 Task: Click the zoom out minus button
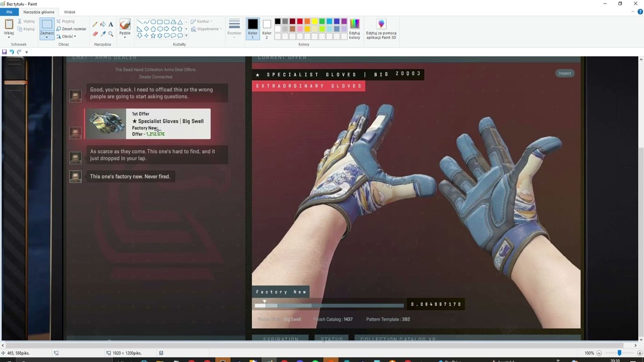tap(599, 353)
